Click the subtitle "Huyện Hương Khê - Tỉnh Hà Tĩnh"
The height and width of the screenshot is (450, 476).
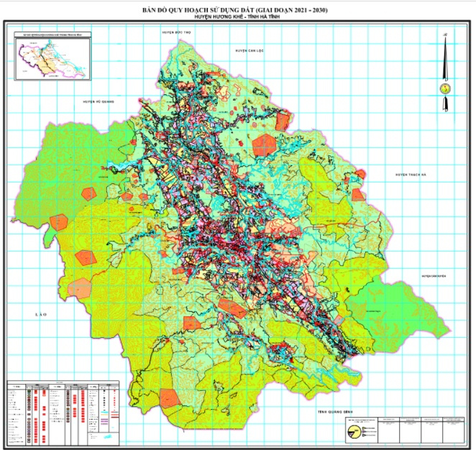(x=237, y=17)
